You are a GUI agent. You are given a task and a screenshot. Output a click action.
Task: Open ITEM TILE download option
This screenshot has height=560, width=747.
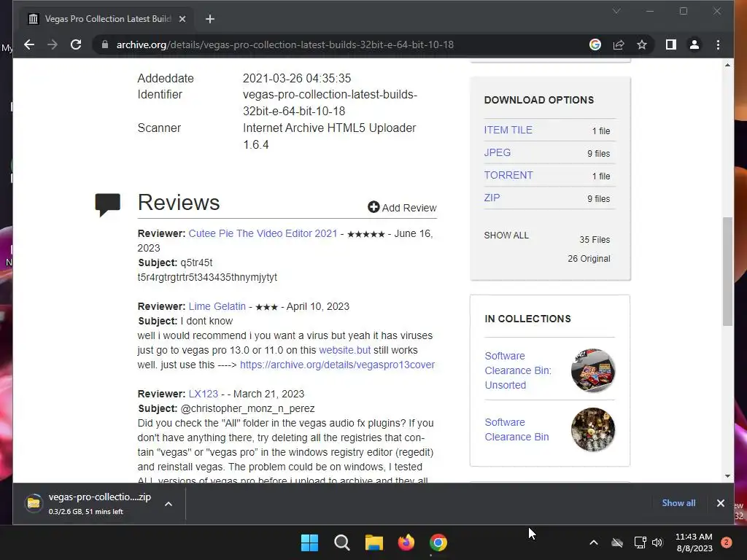coord(508,130)
